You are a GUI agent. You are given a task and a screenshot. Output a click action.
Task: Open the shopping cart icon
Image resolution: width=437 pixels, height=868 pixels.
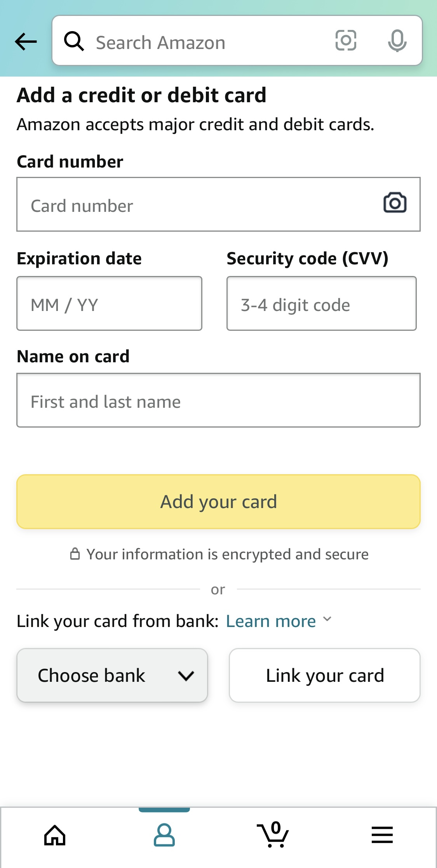tap(273, 835)
